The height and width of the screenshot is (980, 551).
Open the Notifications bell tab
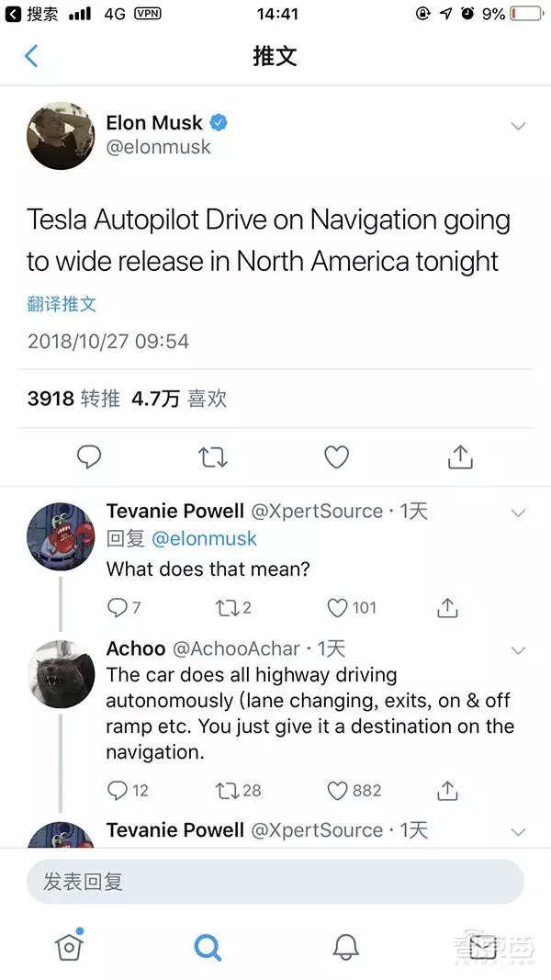coord(345,946)
